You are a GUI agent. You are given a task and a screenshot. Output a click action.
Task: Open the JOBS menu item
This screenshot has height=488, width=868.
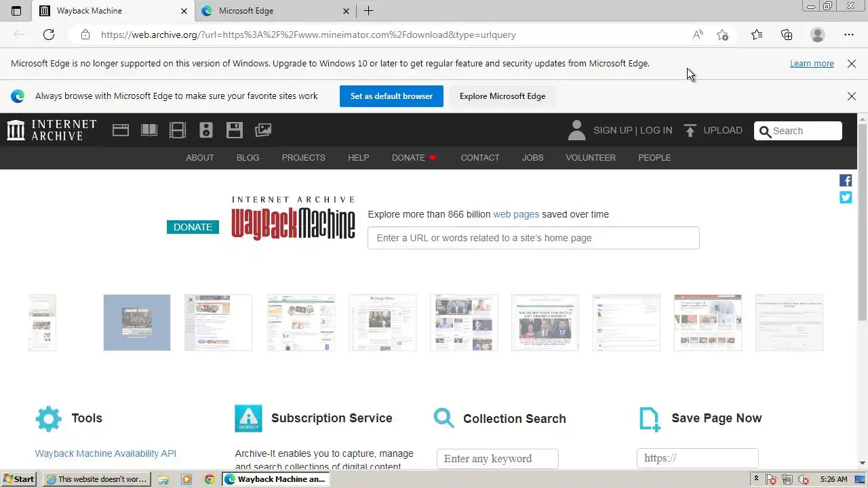532,157
